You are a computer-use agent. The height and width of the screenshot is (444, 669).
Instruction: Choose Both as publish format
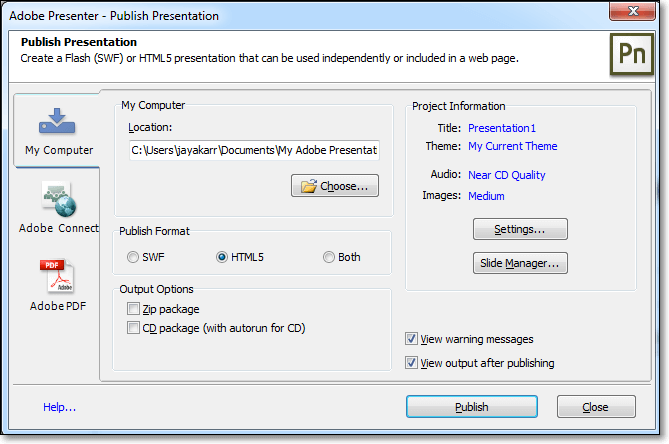329,257
